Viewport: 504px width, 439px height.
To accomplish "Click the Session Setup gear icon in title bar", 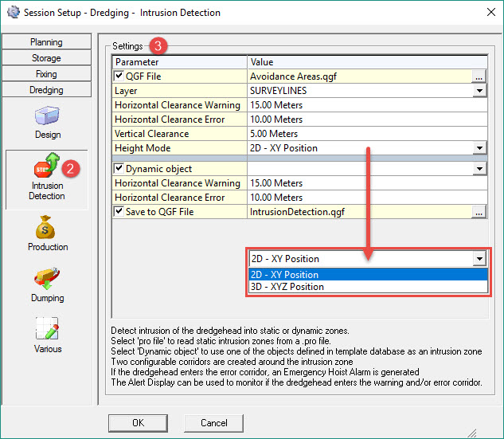I will tap(12, 13).
